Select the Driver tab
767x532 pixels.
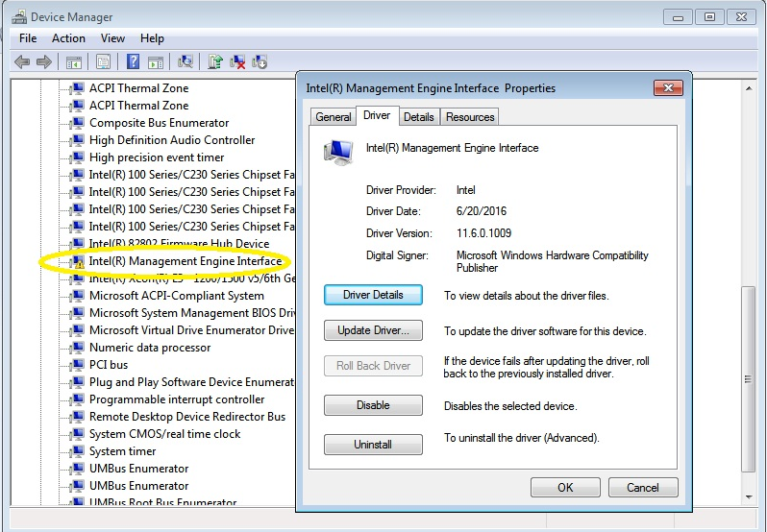click(x=377, y=115)
